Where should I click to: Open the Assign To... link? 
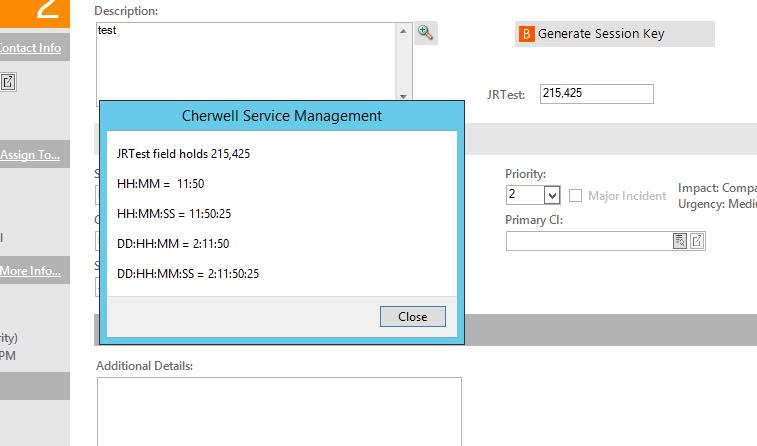click(x=30, y=155)
